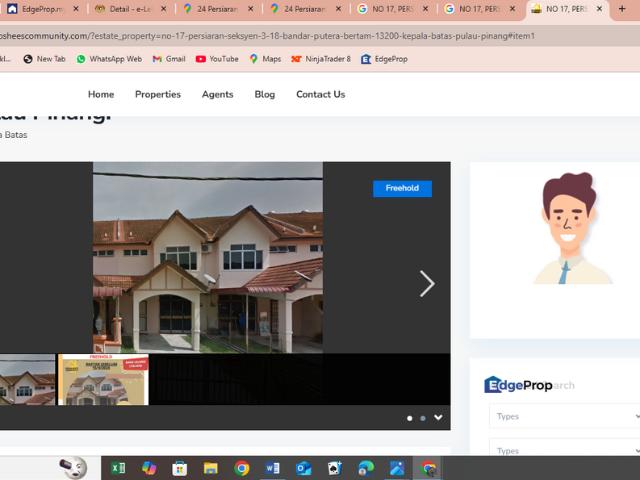This screenshot has width=640, height=480.
Task: Select the advertisement flyer thumbnail
Action: coord(103,380)
